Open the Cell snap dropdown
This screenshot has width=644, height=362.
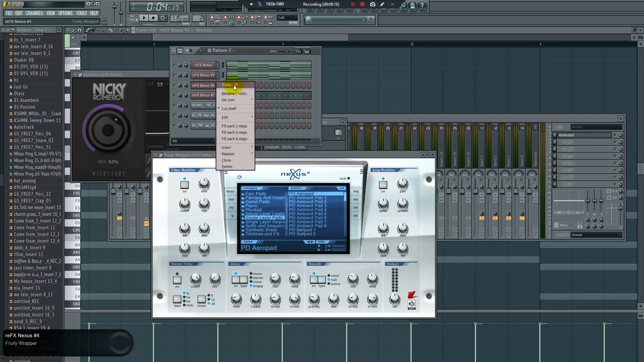[x=288, y=18]
